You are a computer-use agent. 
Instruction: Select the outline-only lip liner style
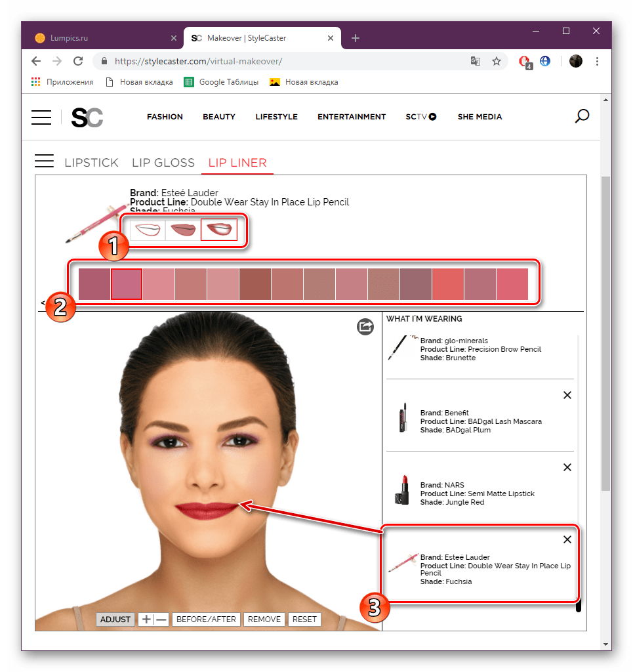tap(148, 230)
